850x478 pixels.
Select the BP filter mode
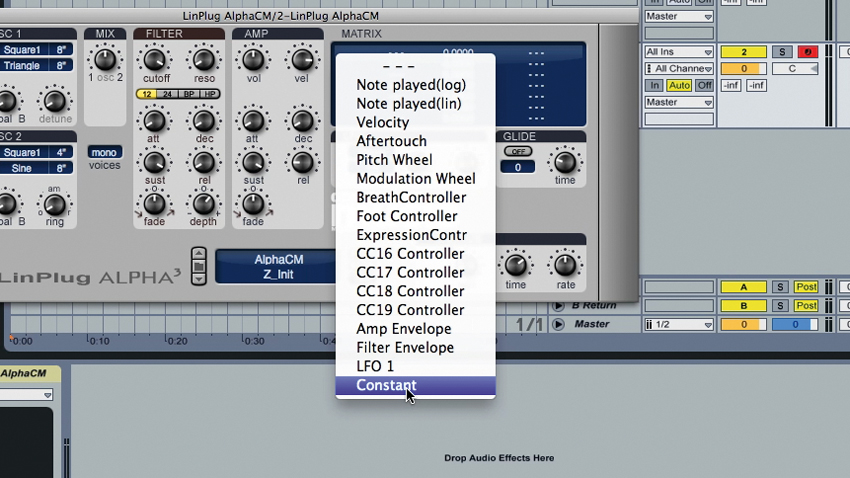point(189,94)
